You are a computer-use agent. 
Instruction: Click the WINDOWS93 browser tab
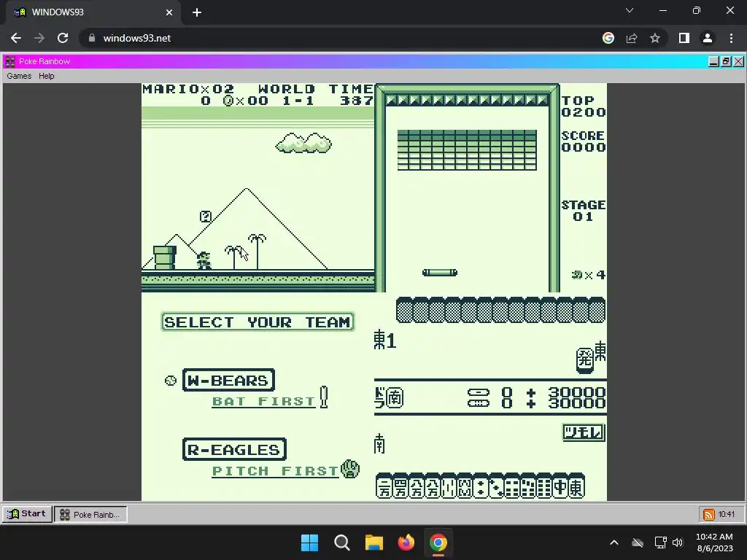tap(93, 12)
